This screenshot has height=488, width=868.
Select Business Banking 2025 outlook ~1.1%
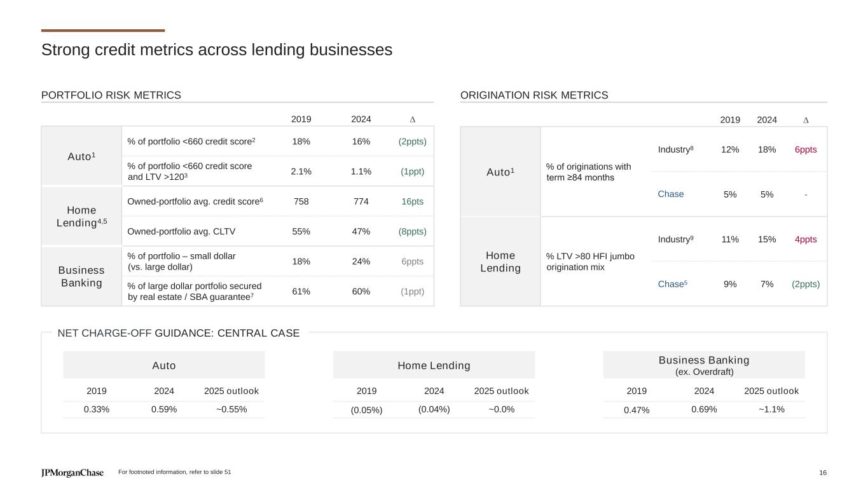coord(771,409)
